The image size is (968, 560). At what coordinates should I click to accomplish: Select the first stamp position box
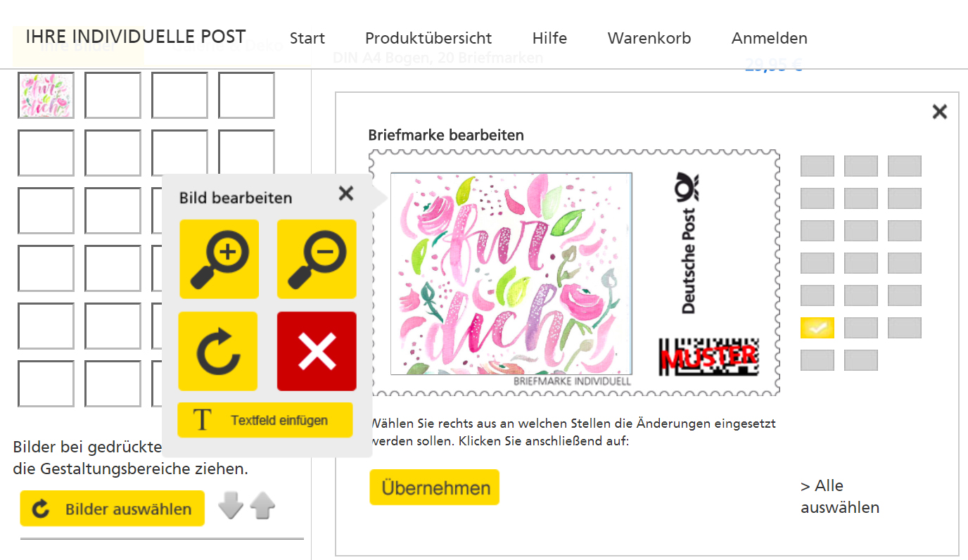(x=817, y=166)
